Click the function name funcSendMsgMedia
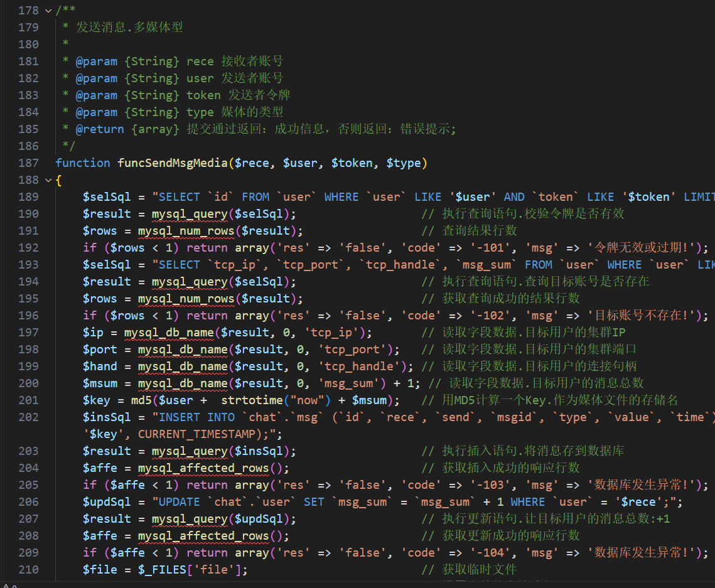This screenshot has height=588, width=715. click(x=173, y=163)
